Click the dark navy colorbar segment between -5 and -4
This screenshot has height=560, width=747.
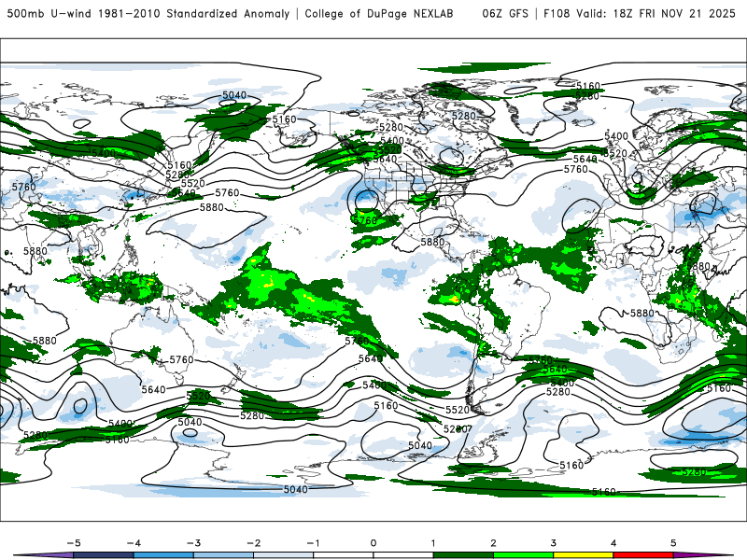[x=104, y=555]
